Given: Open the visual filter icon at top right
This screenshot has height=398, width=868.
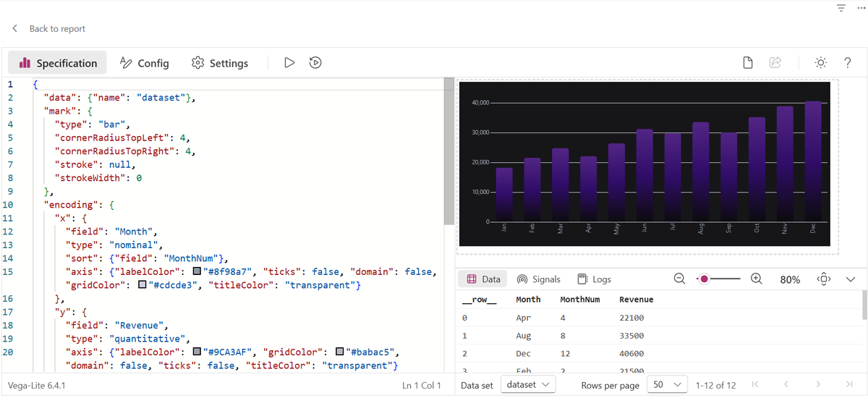Looking at the screenshot, I should (x=841, y=8).
